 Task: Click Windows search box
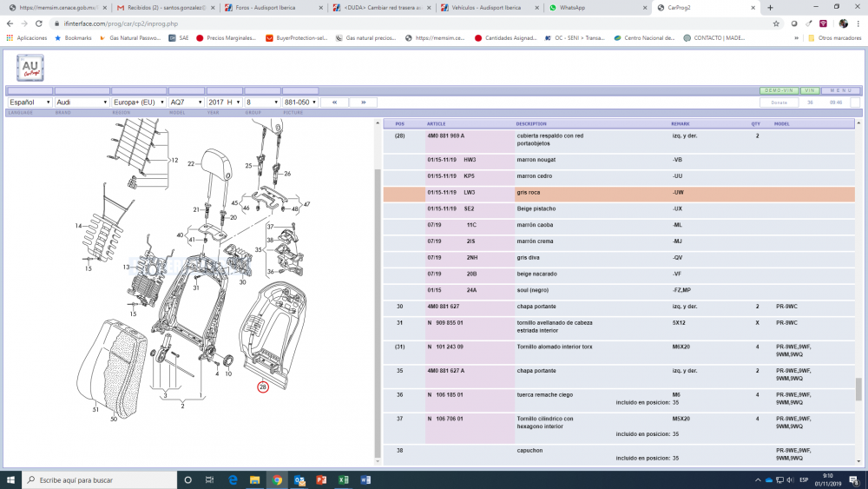pos(100,480)
